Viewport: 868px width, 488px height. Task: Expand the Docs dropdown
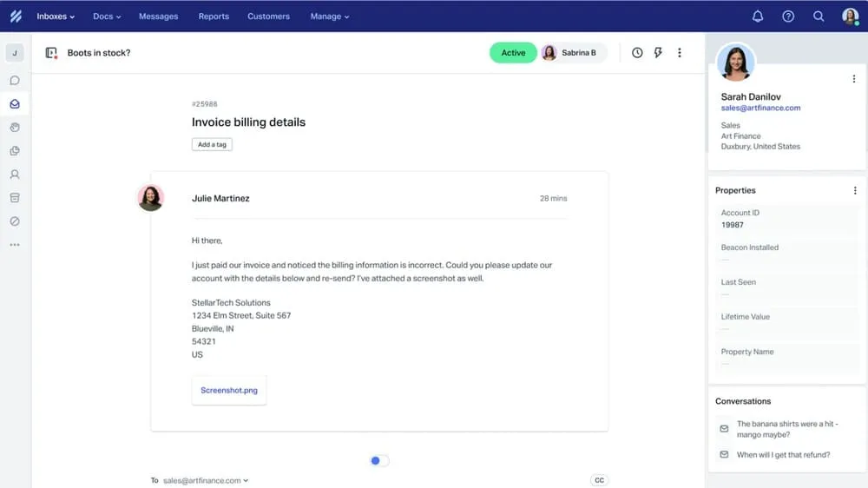point(107,16)
